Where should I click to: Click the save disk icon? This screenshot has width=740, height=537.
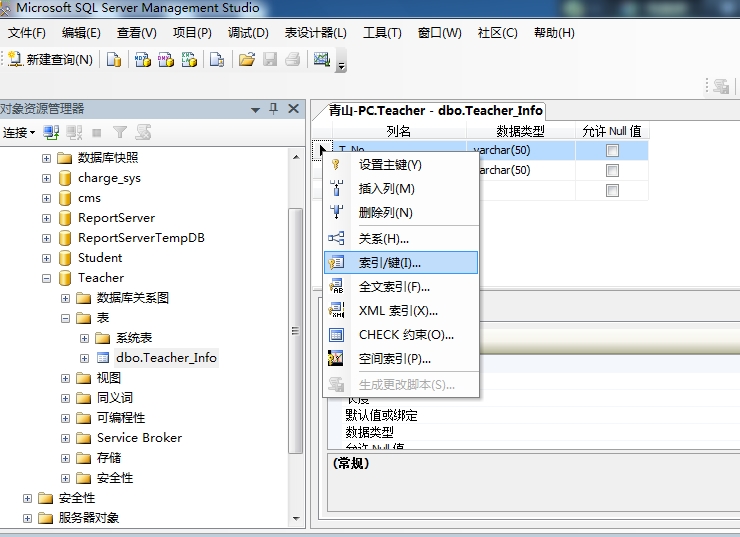click(270, 59)
